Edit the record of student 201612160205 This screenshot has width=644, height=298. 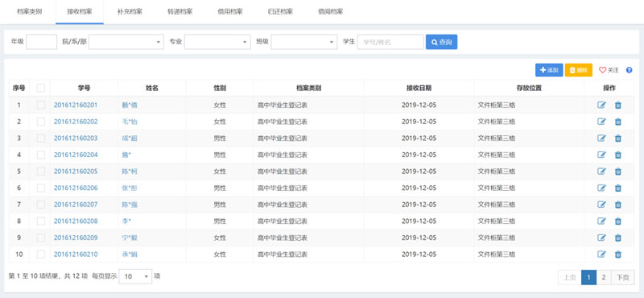[x=601, y=172]
